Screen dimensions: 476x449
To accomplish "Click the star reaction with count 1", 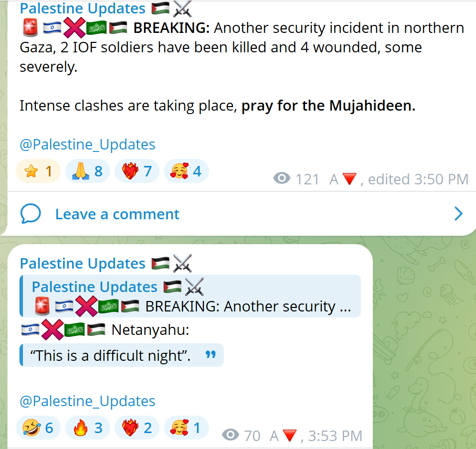I will click(x=38, y=171).
